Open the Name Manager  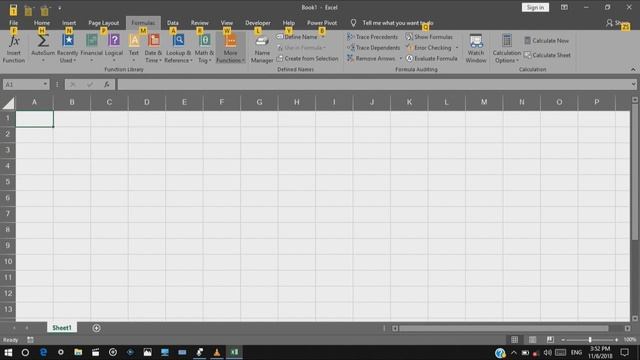pyautogui.click(x=262, y=48)
